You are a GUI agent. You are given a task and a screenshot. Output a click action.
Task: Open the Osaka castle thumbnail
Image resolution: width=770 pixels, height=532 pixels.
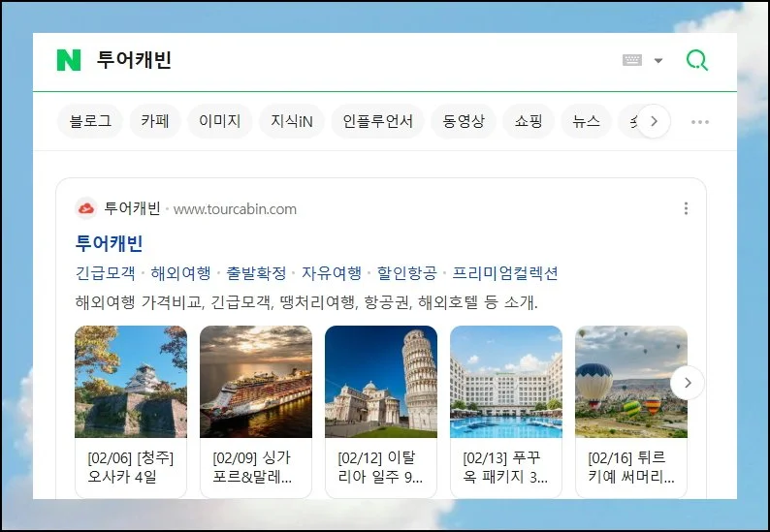click(x=131, y=382)
